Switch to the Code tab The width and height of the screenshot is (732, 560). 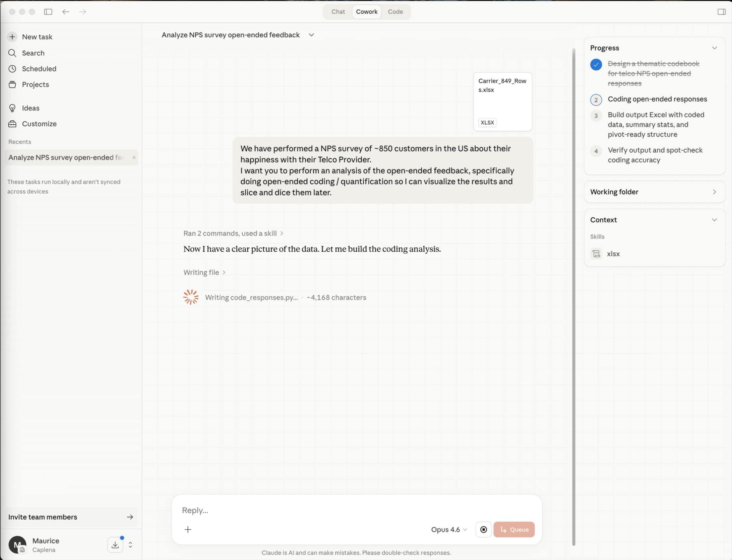point(395,12)
